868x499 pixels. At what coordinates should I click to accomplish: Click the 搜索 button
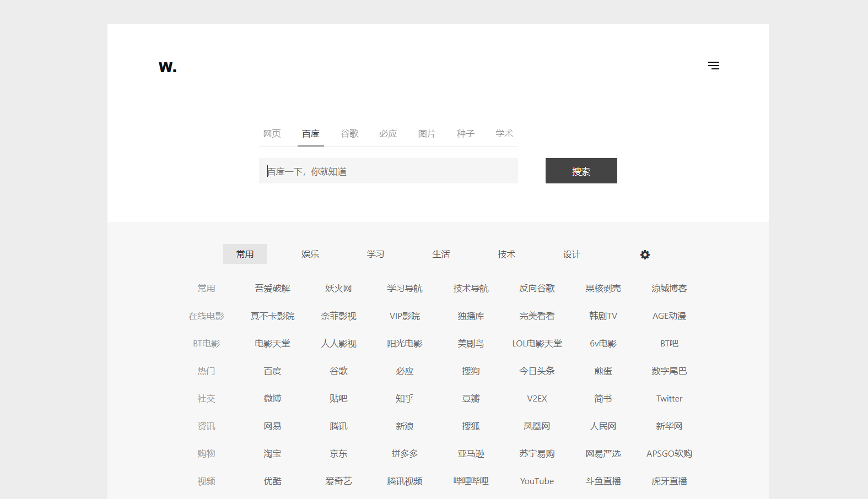coord(581,171)
